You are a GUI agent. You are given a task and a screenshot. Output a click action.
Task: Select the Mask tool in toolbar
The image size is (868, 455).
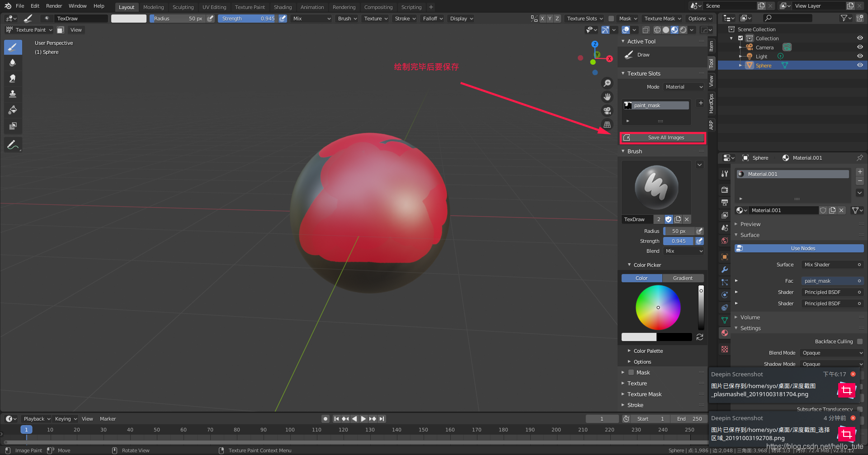[13, 126]
